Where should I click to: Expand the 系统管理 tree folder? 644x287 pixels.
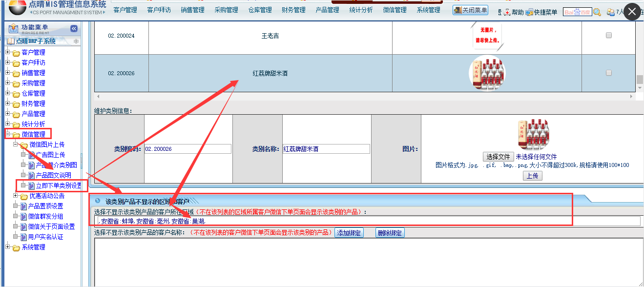(x=8, y=247)
